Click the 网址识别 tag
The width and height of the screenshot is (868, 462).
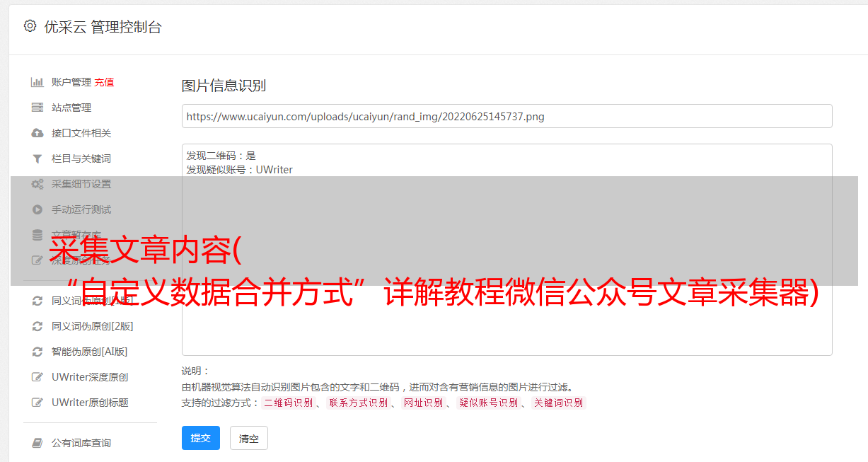click(x=423, y=403)
